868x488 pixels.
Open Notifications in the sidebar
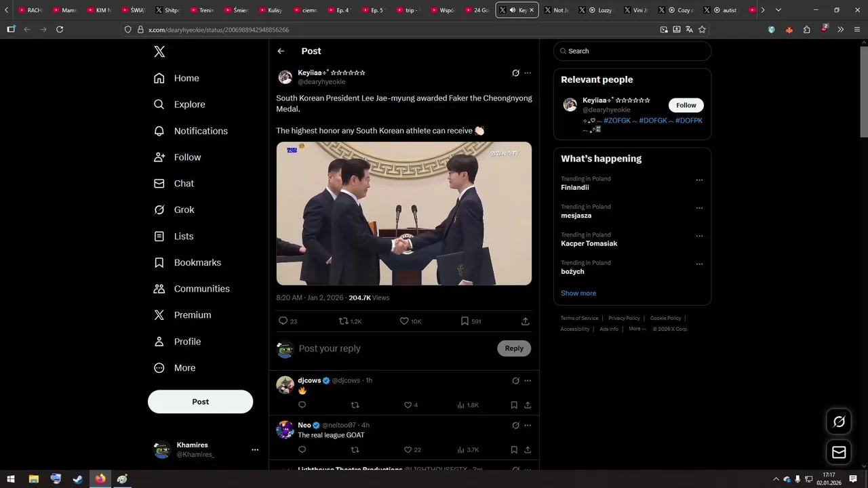191,131
